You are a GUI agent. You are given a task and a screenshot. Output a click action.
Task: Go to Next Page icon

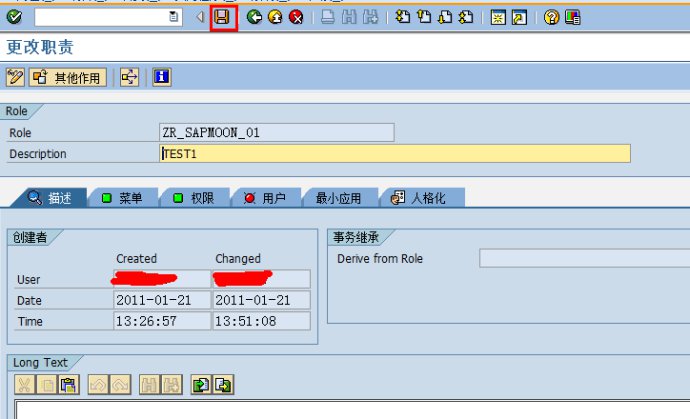coord(445,17)
